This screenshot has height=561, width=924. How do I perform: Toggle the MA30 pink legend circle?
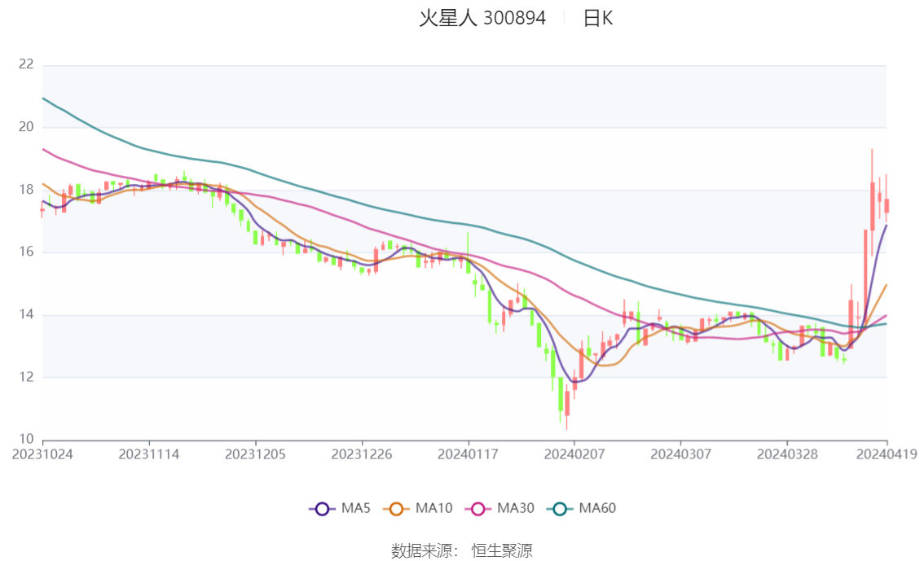pyautogui.click(x=478, y=509)
